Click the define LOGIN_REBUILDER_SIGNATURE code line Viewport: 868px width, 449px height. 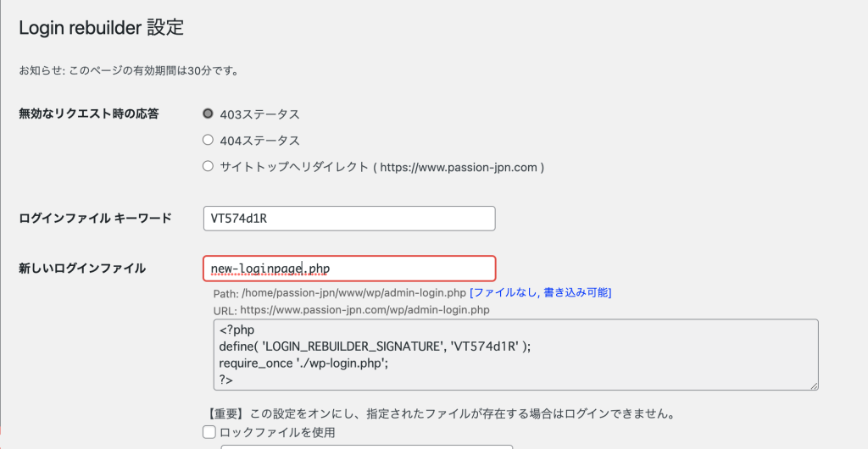pyautogui.click(x=375, y=346)
